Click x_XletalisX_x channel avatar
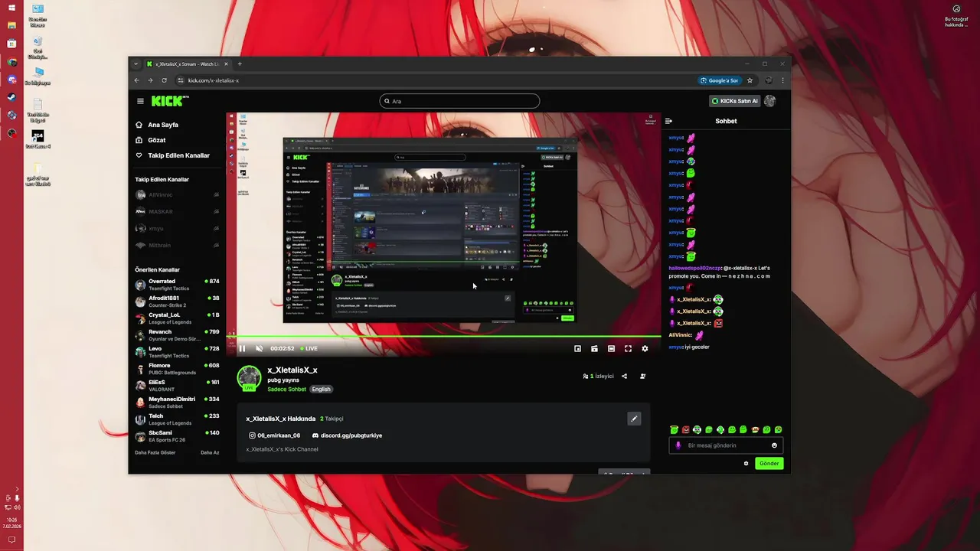Image resolution: width=980 pixels, height=551 pixels. pos(249,377)
